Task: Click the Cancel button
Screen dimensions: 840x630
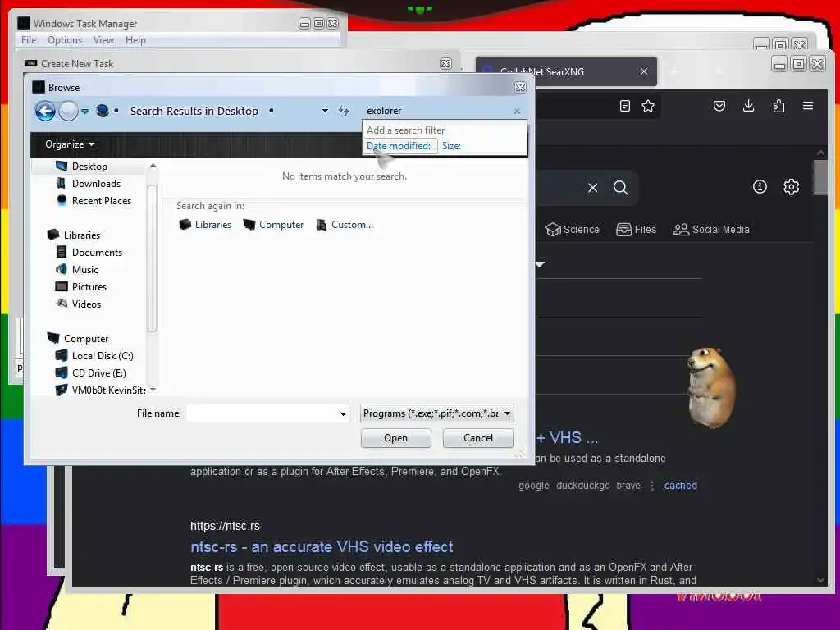Action: (478, 438)
